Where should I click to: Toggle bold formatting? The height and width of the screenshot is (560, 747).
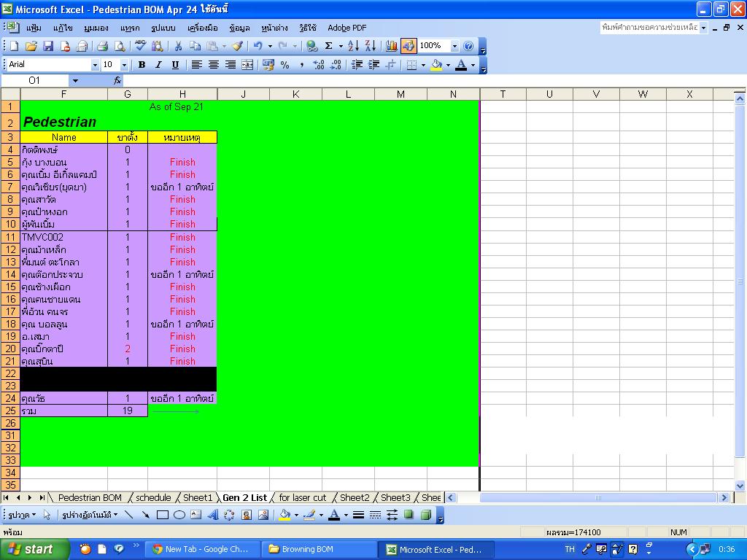142,65
